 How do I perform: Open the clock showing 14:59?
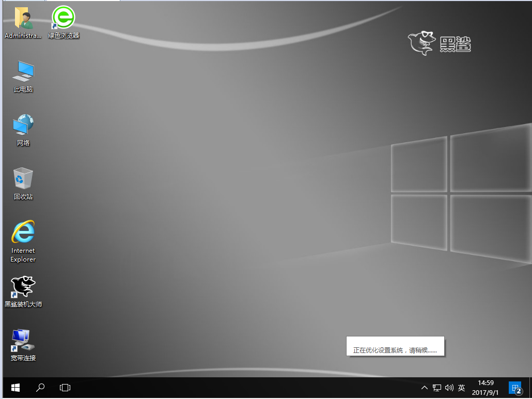click(486, 388)
